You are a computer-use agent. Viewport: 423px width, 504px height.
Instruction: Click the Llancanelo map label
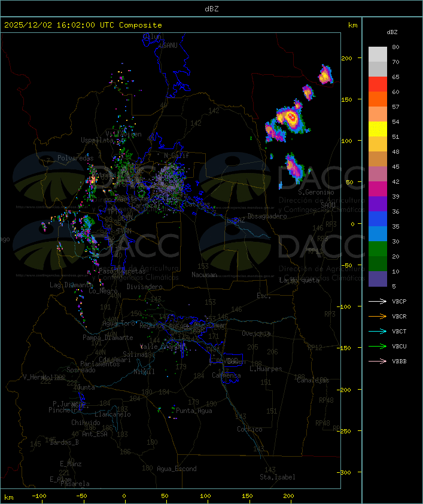(x=112, y=414)
